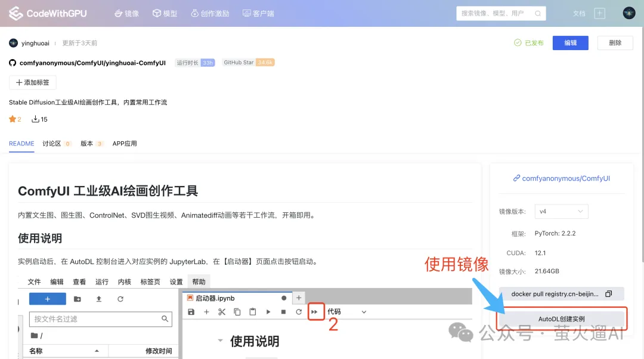Click the run cell play icon
Screen dimensions: 644x359
click(x=268, y=312)
